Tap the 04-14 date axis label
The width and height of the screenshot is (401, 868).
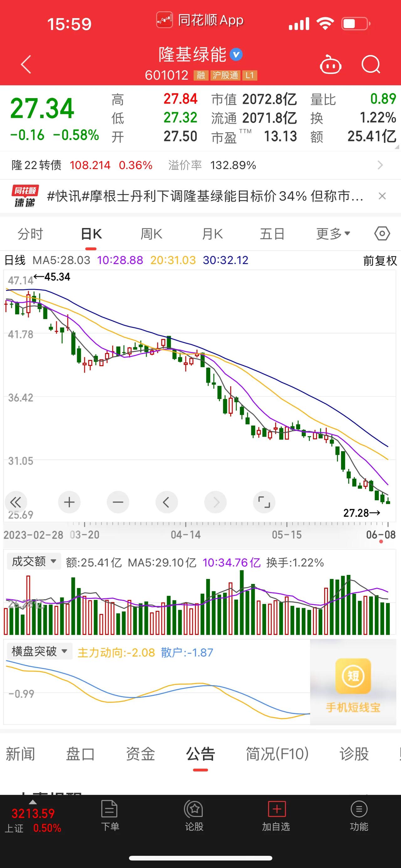click(185, 534)
